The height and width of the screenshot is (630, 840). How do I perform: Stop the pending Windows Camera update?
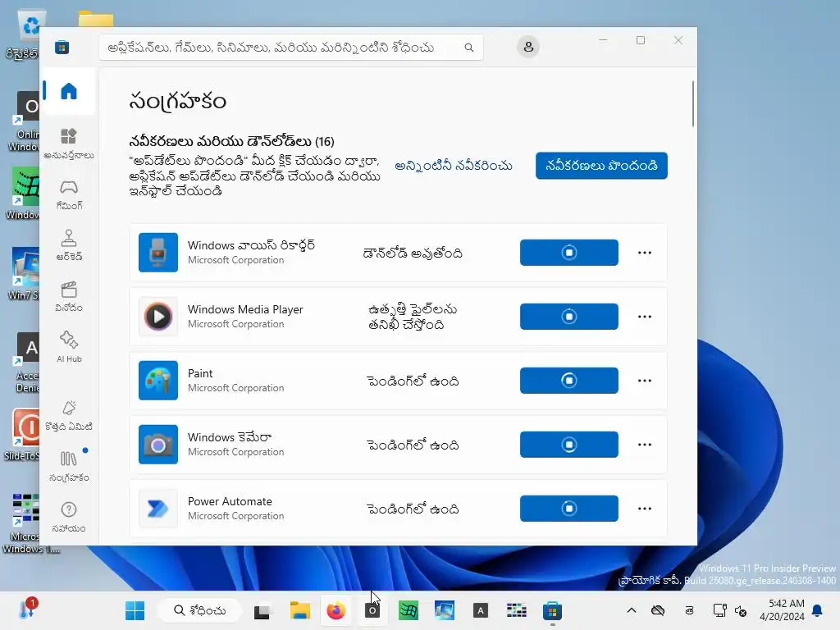click(569, 445)
